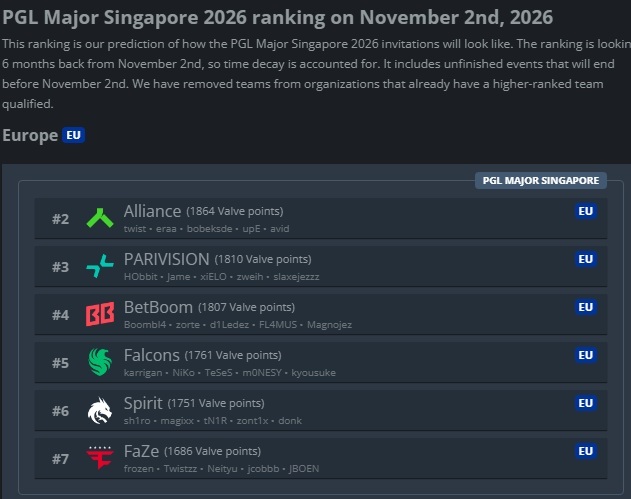
Task: Click the Falcons team logo
Action: [100, 362]
